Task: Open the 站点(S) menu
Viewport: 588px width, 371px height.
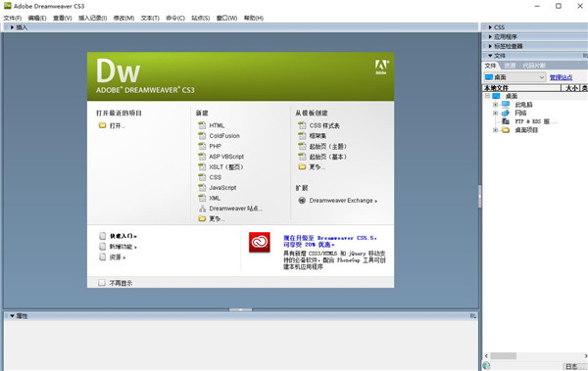Action: pyautogui.click(x=201, y=18)
